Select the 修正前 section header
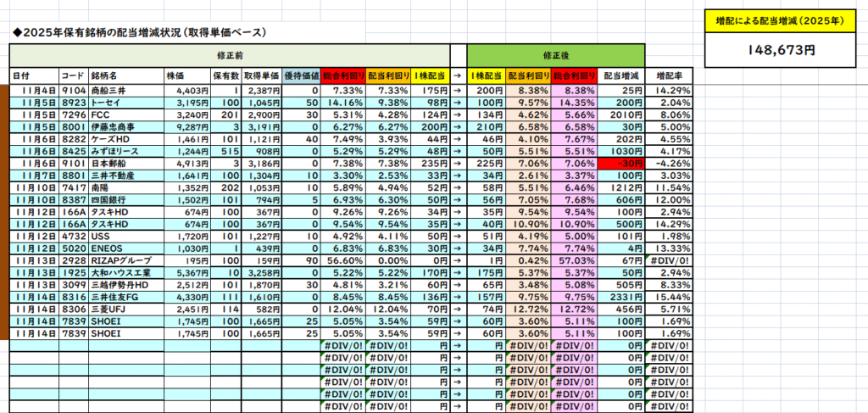 (229, 53)
